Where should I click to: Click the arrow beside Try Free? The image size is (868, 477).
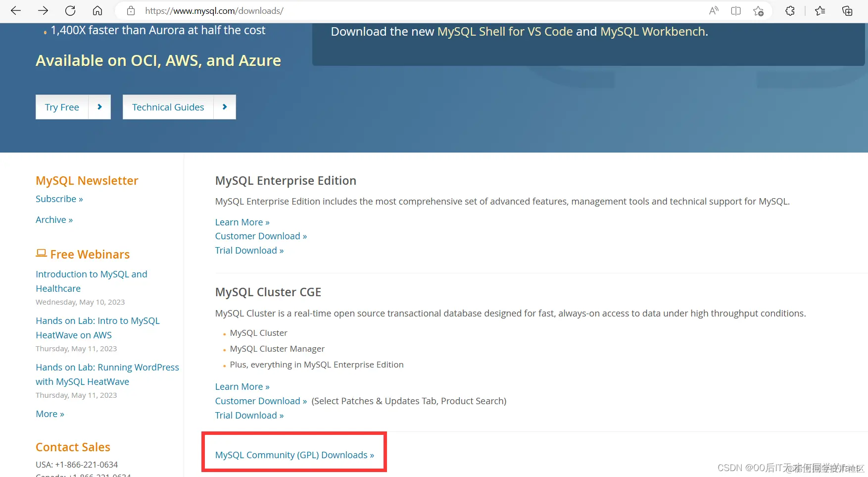click(x=99, y=107)
